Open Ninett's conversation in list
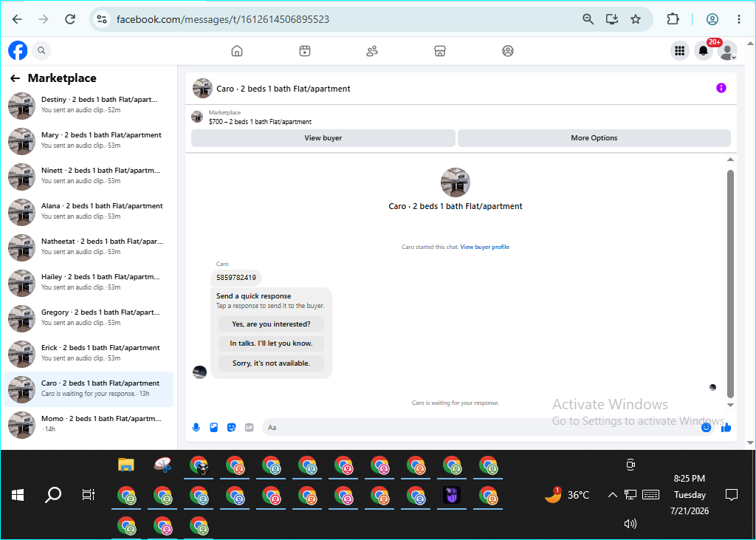The width and height of the screenshot is (756, 540). pyautogui.click(x=89, y=176)
